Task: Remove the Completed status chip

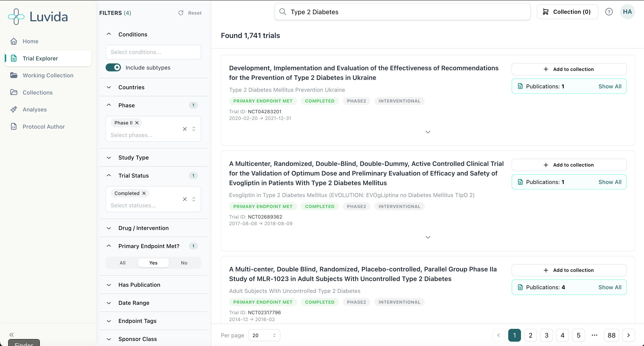Action: click(x=144, y=193)
